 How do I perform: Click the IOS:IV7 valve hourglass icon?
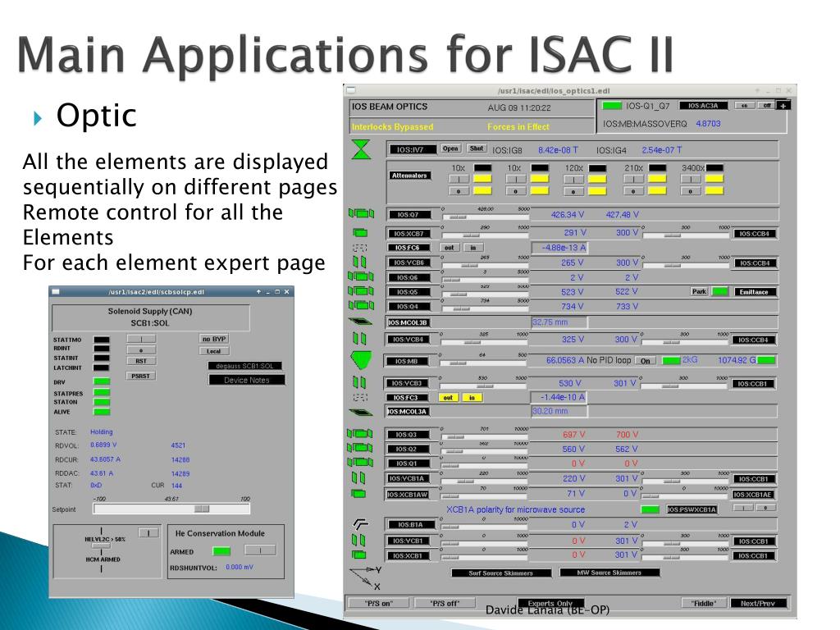click(x=361, y=149)
